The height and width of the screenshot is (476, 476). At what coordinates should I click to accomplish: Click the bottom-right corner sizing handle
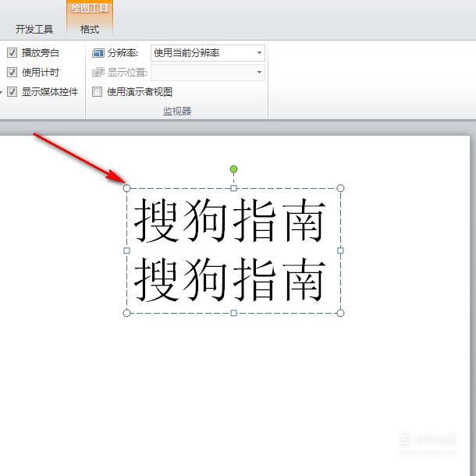pyautogui.click(x=340, y=313)
